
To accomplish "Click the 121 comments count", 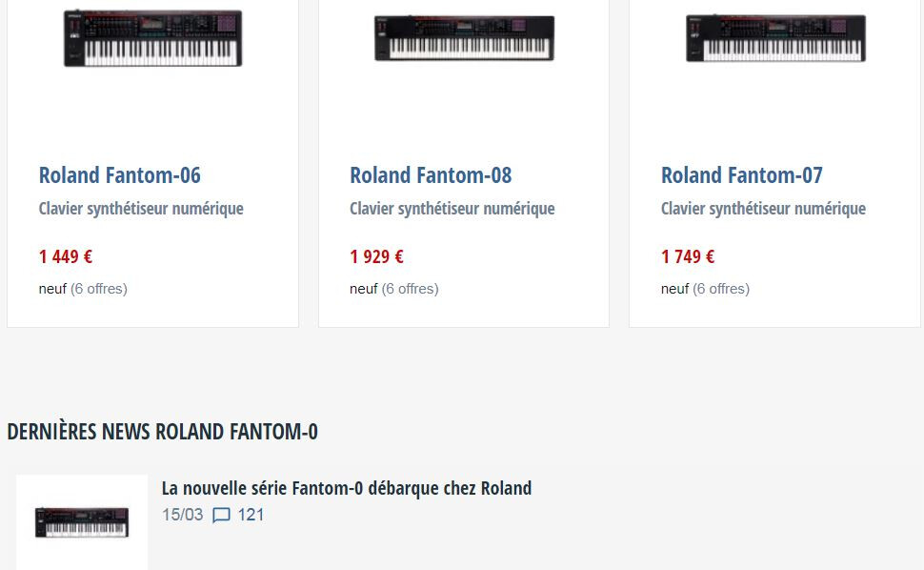I will coord(251,515).
